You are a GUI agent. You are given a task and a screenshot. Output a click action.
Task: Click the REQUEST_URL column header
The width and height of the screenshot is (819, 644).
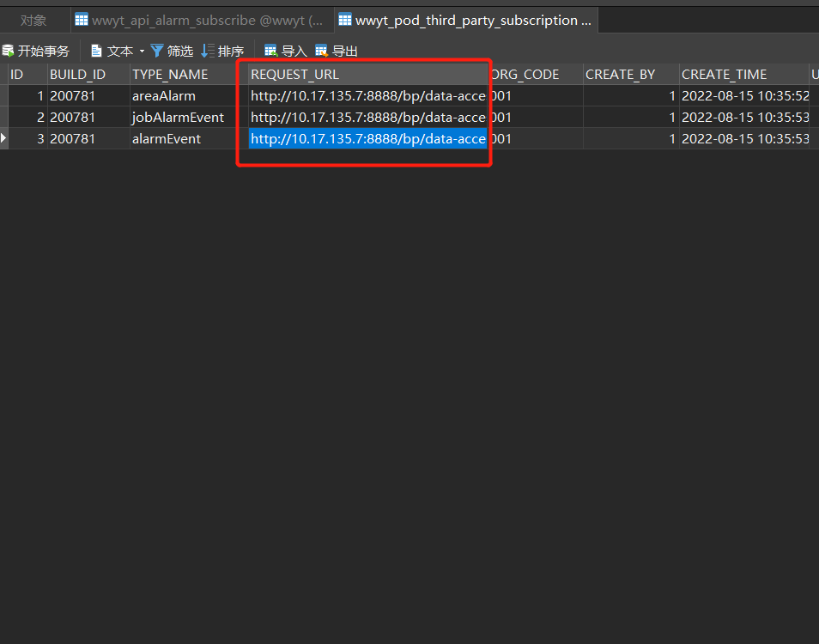(x=368, y=74)
